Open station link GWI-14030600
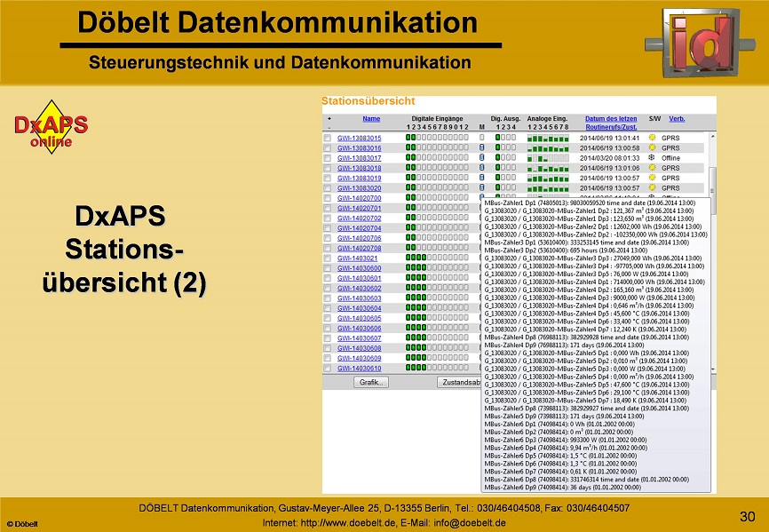This screenshot has height=532, width=769. pyautogui.click(x=359, y=268)
